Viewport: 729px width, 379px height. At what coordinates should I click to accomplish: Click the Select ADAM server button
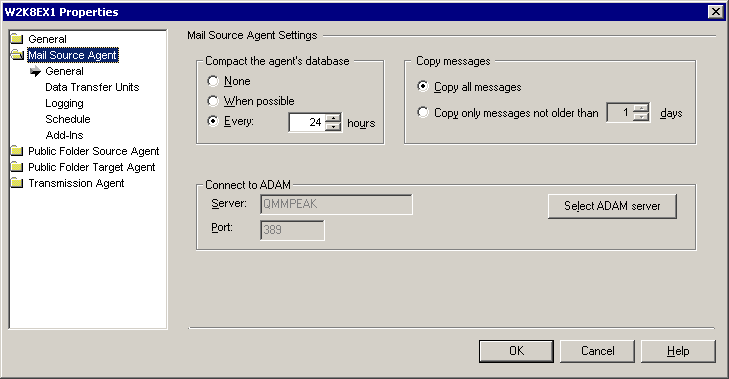tap(612, 206)
